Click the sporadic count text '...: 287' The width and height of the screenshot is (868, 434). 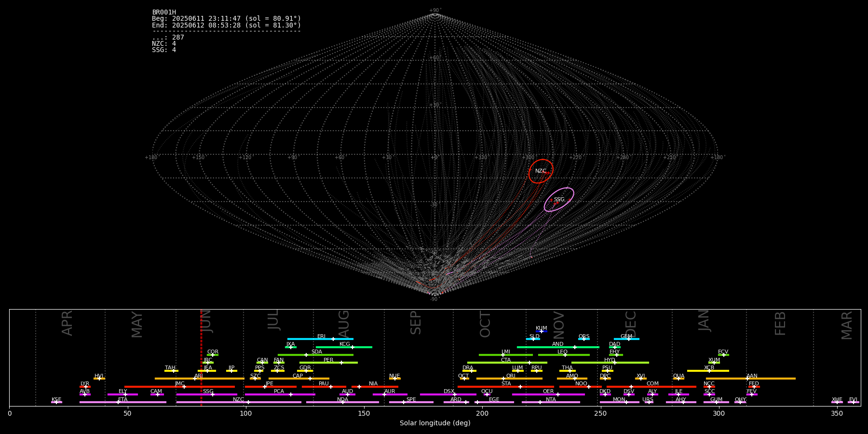tap(168, 38)
